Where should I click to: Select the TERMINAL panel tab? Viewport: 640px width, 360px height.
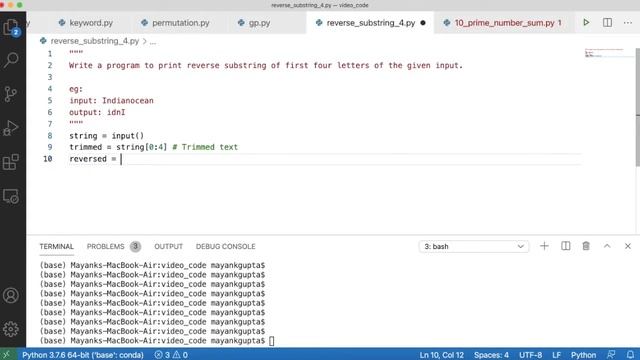(56, 247)
